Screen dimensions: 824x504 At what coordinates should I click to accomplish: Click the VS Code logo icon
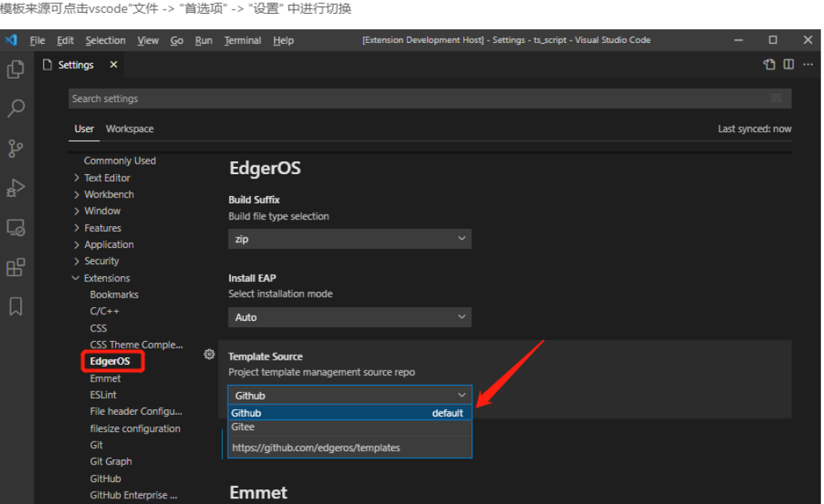click(11, 40)
